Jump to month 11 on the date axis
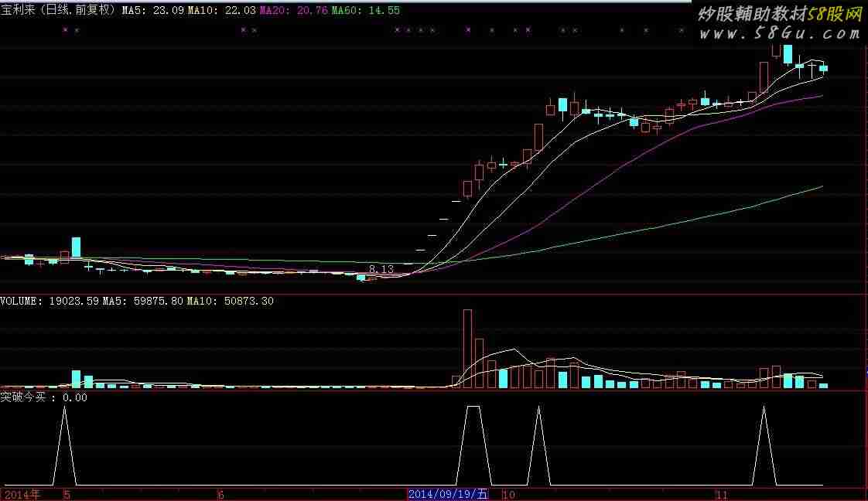Screen dimensions: 868x501 pos(721,494)
